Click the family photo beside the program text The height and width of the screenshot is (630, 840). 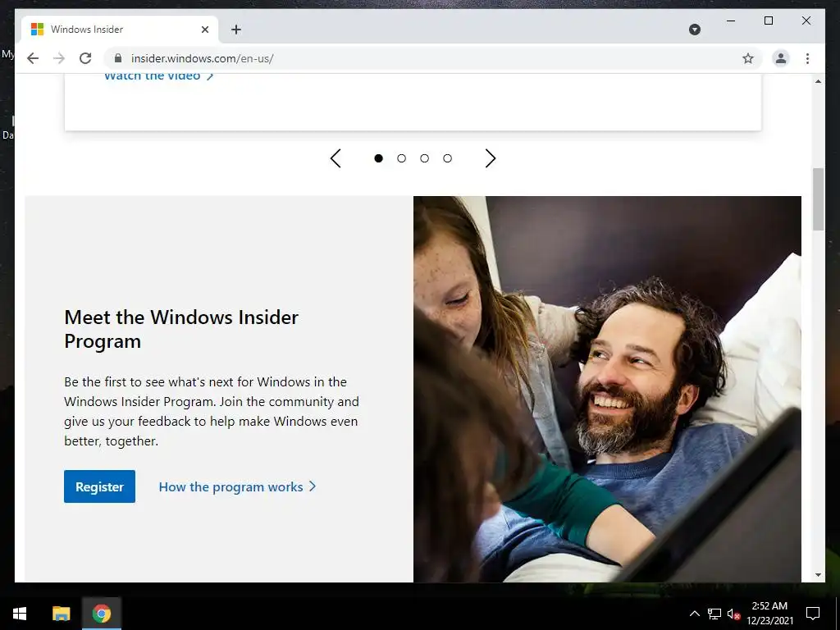click(x=607, y=389)
